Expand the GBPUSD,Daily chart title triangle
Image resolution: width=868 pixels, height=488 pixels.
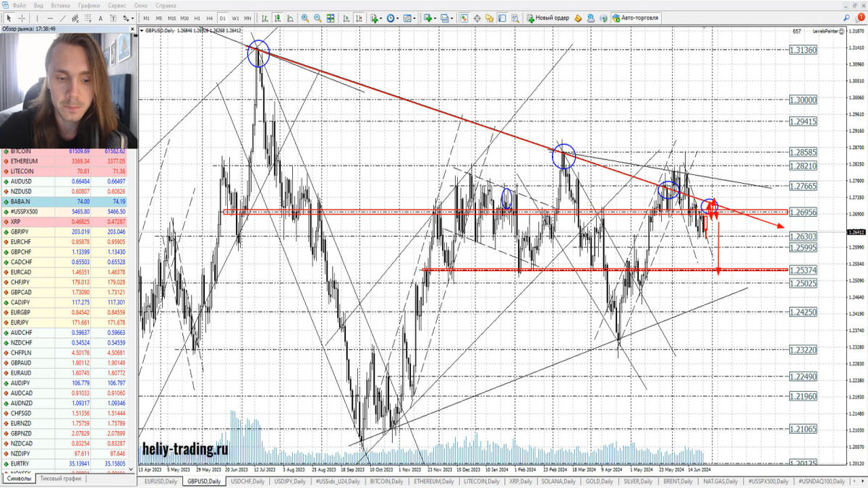(x=141, y=30)
